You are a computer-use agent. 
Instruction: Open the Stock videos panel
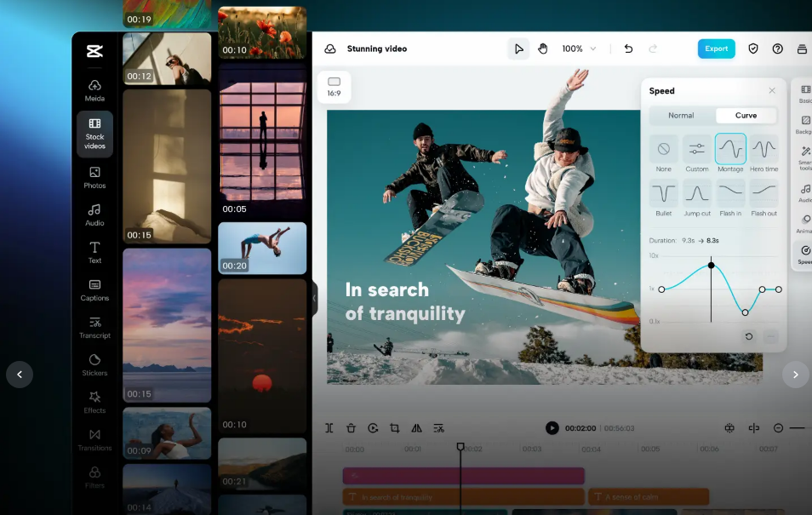click(x=94, y=134)
